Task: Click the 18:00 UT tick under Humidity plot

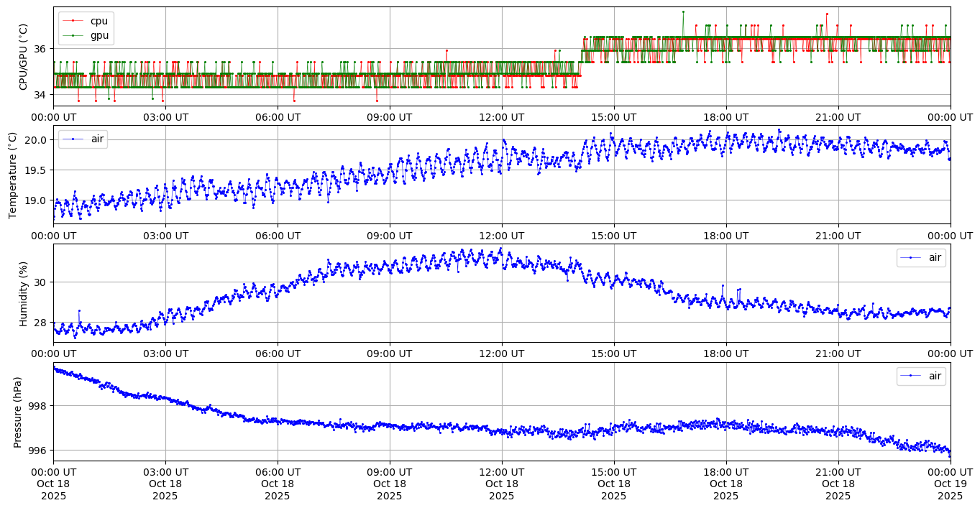Action: click(725, 354)
